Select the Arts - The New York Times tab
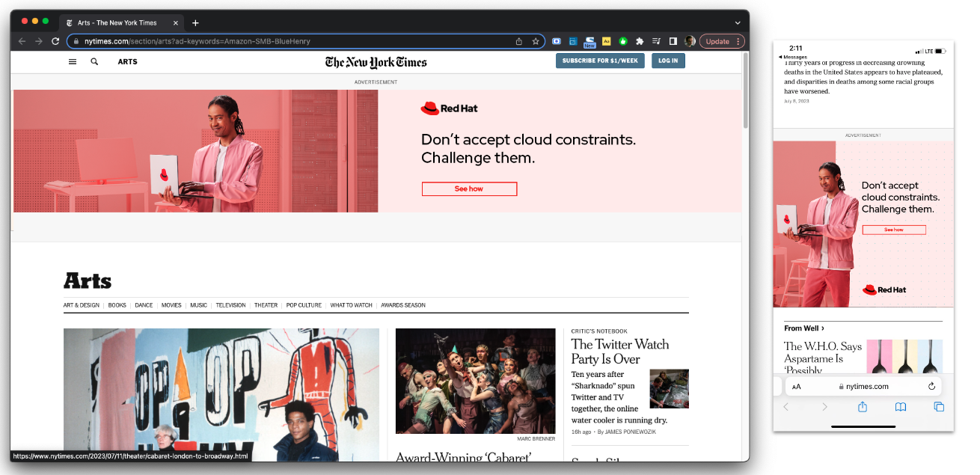 coord(123,22)
